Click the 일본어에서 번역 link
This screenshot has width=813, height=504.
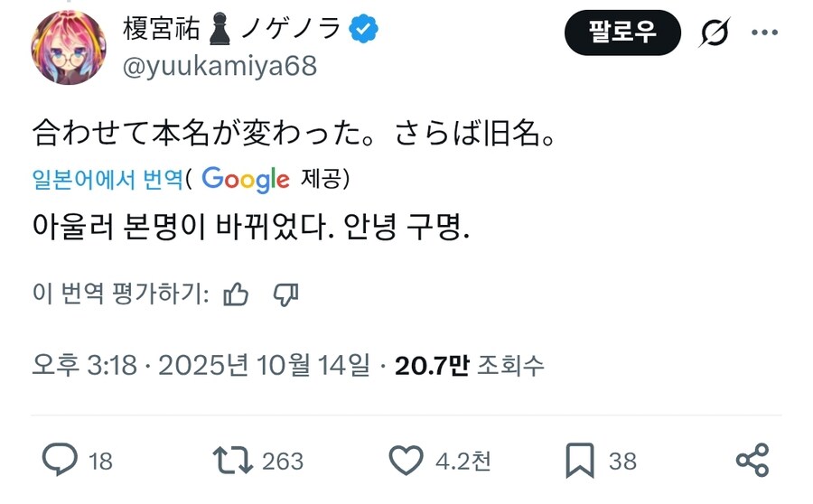107,179
